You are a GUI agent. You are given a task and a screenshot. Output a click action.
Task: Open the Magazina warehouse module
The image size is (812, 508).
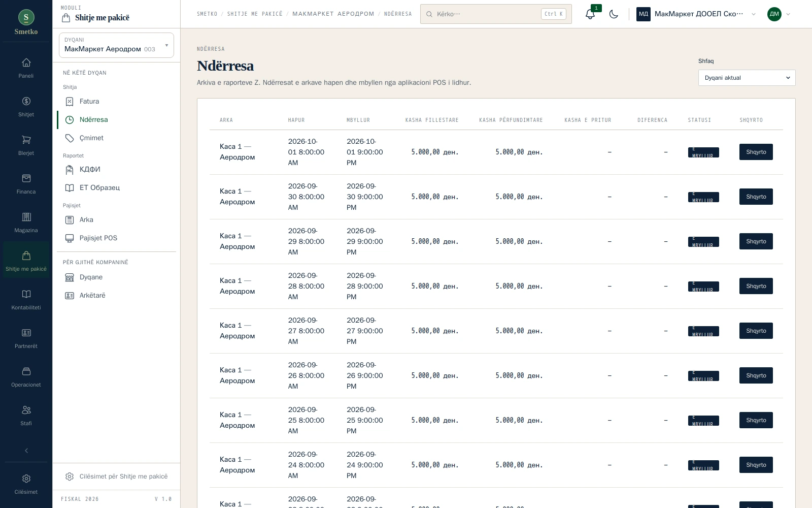click(26, 223)
